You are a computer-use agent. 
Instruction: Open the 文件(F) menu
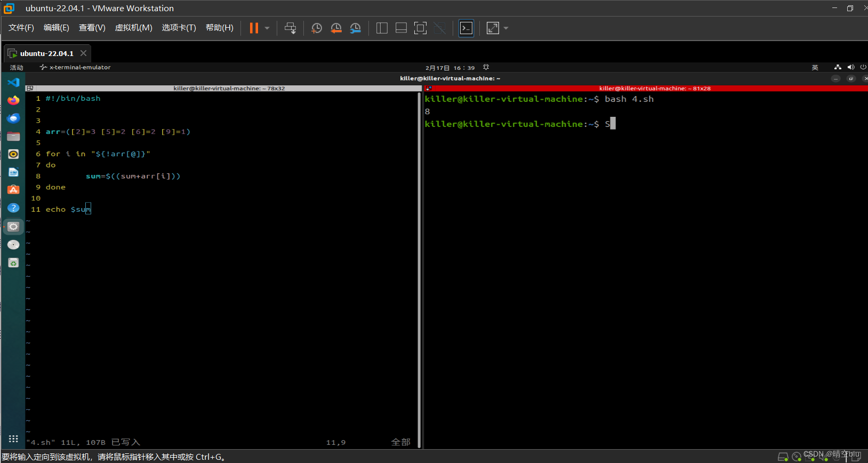click(x=21, y=28)
